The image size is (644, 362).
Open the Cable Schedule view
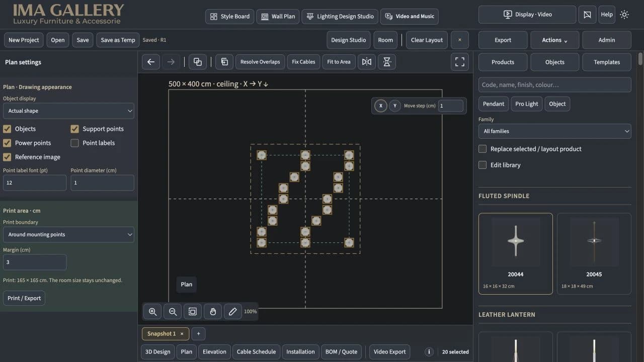(256, 352)
